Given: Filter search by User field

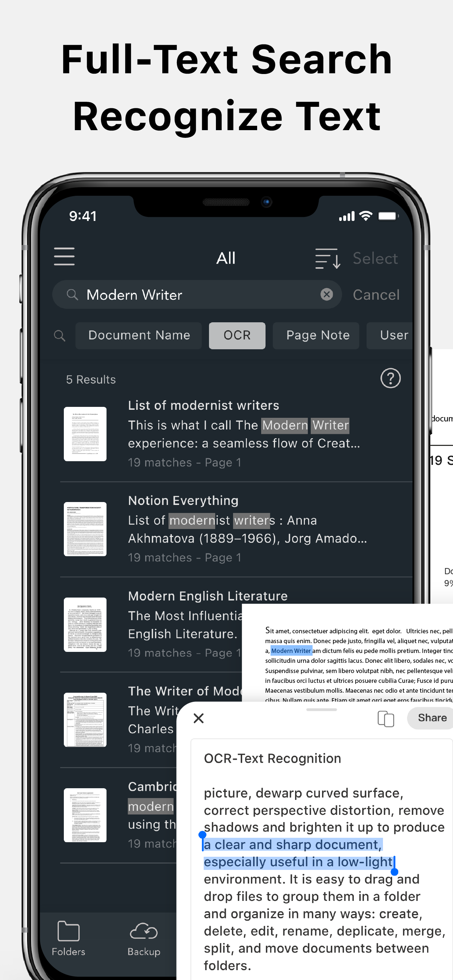Looking at the screenshot, I should (390, 335).
